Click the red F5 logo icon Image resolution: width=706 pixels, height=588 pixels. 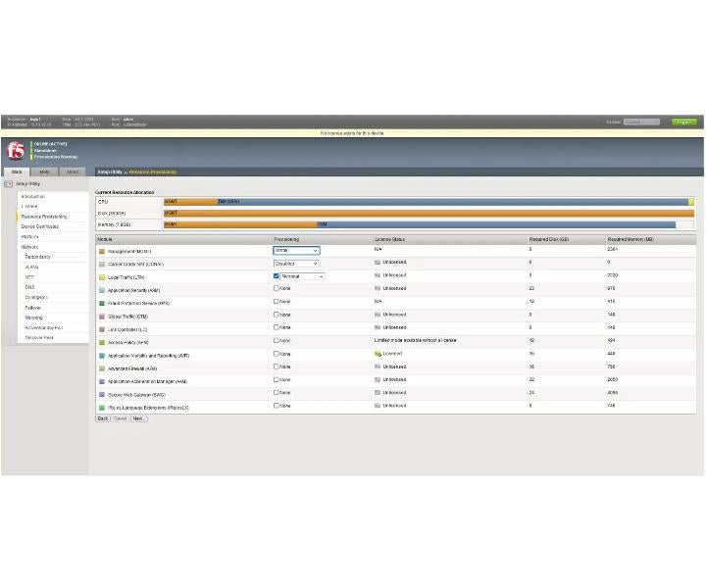(16, 150)
